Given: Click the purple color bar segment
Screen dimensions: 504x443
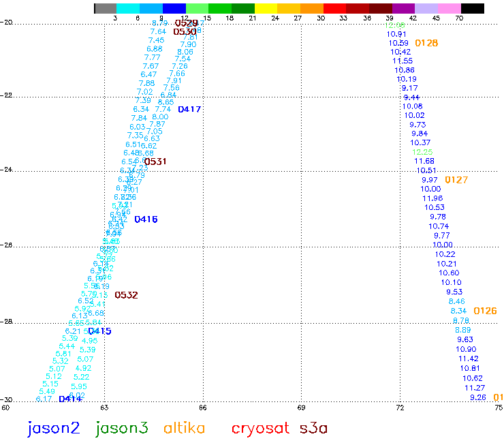Looking at the screenshot, I should [404, 8].
